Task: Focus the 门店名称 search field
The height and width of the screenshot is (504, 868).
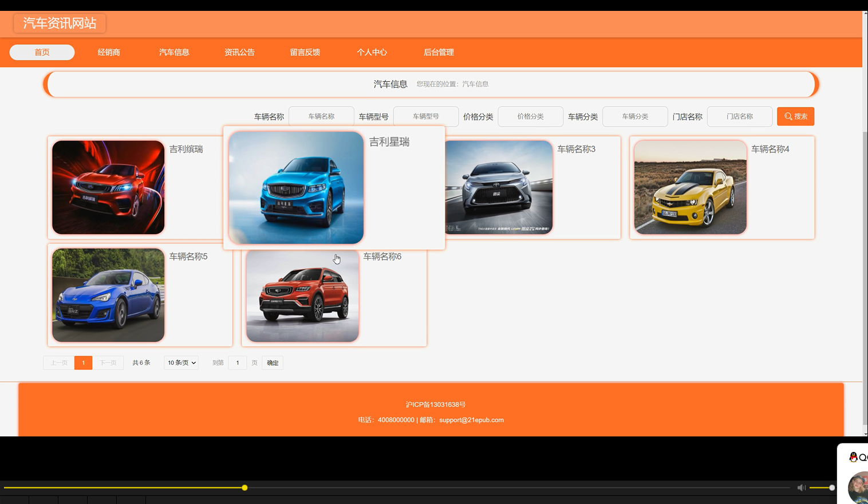Action: point(740,116)
